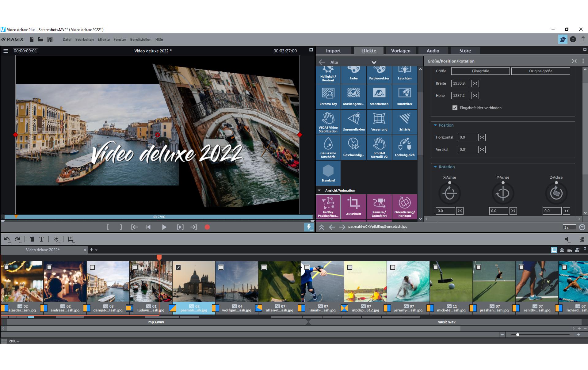Image resolution: width=588 pixels, height=370 pixels.
Task: Open VEGAS Video Stabilization effect
Action: (x=328, y=122)
